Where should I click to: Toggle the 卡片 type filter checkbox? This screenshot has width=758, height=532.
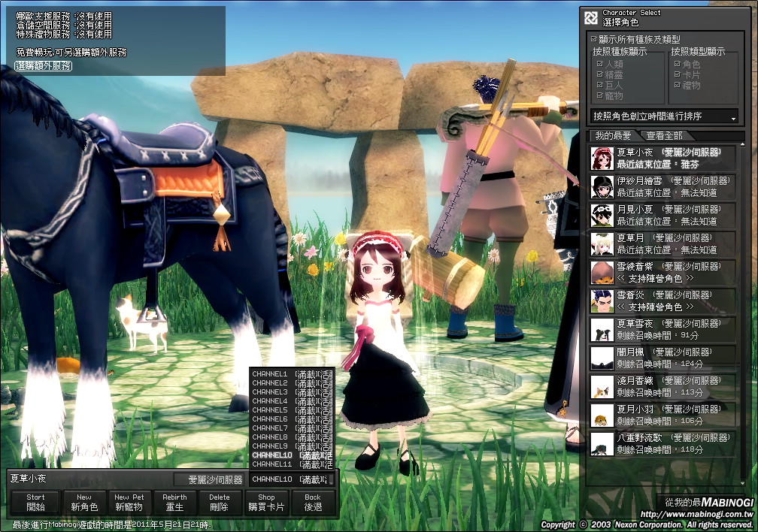[x=678, y=75]
